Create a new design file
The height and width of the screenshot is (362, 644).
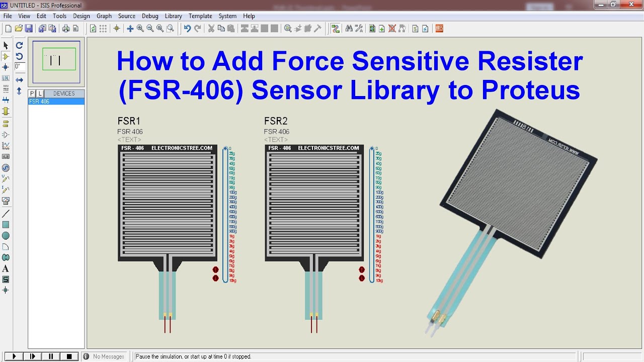tap(9, 29)
